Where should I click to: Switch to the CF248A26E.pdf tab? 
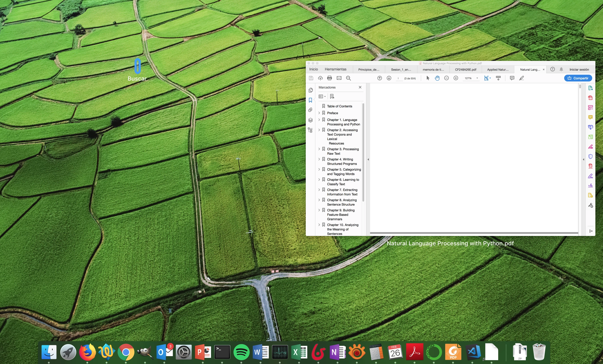click(465, 70)
